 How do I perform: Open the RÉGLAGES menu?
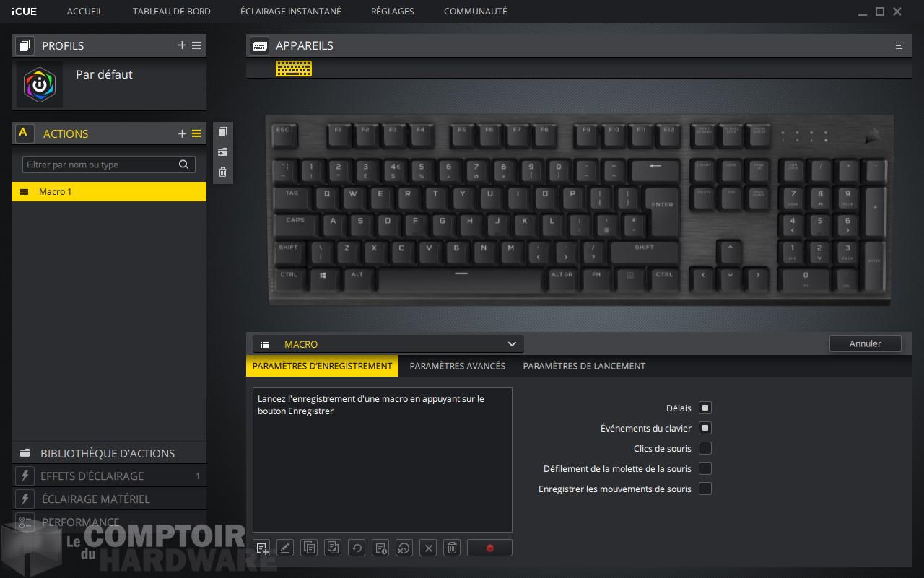[392, 11]
